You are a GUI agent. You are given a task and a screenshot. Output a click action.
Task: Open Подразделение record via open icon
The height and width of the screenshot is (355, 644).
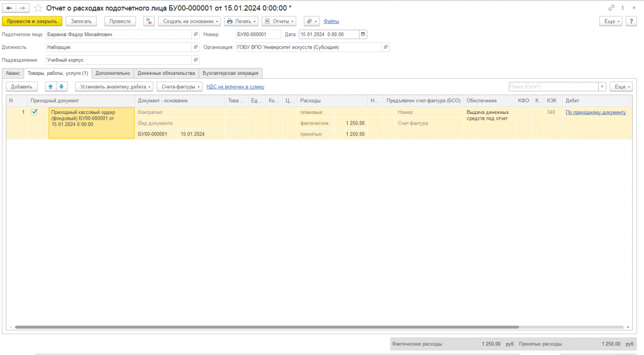click(x=196, y=60)
